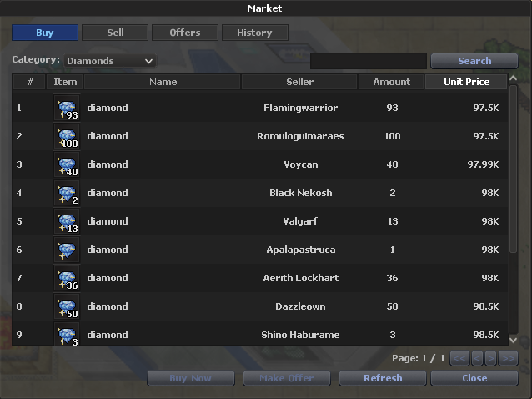Screen dimensions: 532x399
Task: Select Voycan's diamond item icon
Action: click(x=66, y=165)
